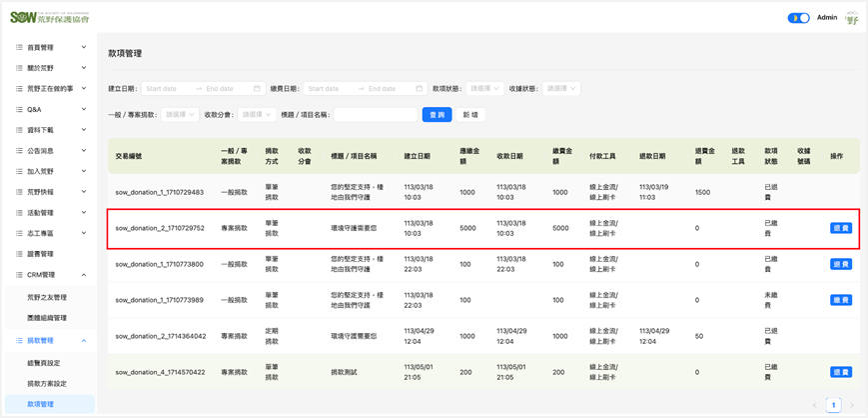Go to the previous page arrow

[x=814, y=405]
